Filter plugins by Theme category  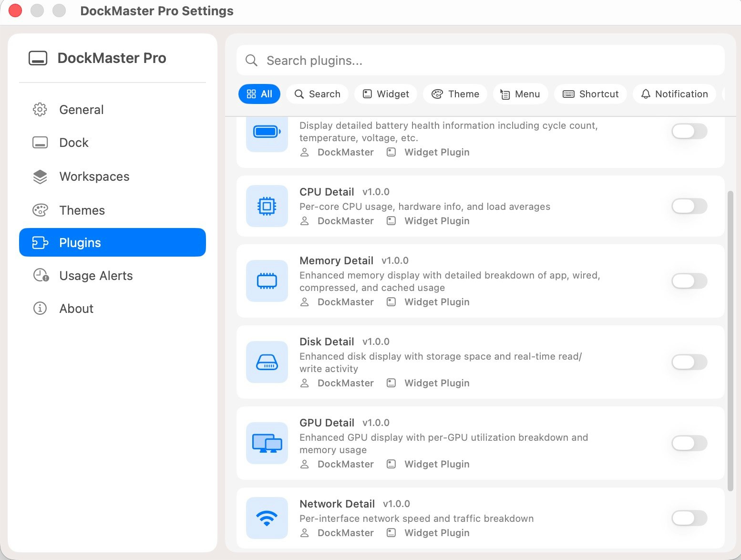coord(455,94)
